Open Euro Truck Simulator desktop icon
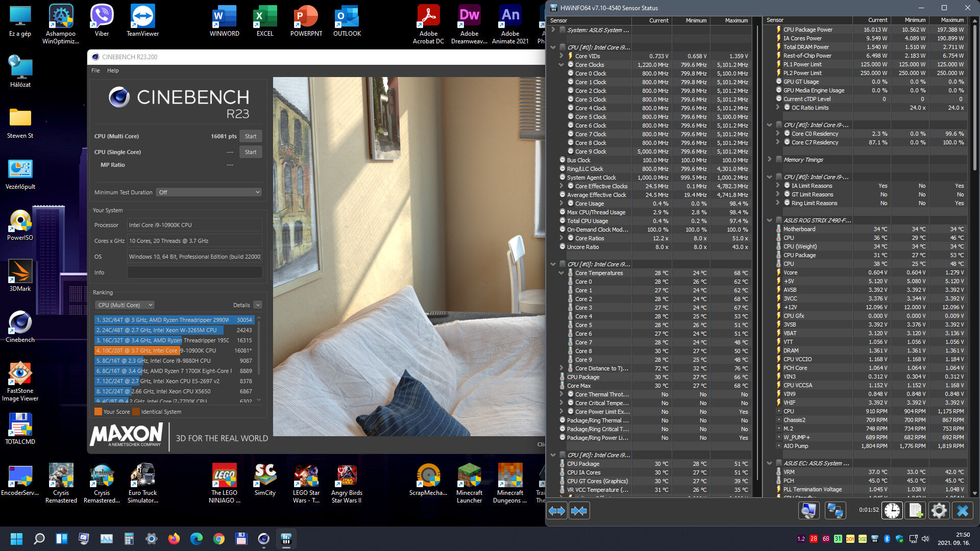 point(142,483)
